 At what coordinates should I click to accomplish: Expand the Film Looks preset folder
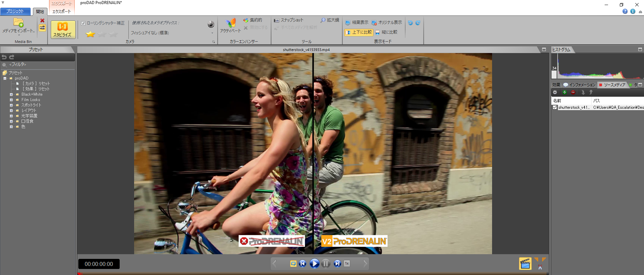[x=11, y=100]
